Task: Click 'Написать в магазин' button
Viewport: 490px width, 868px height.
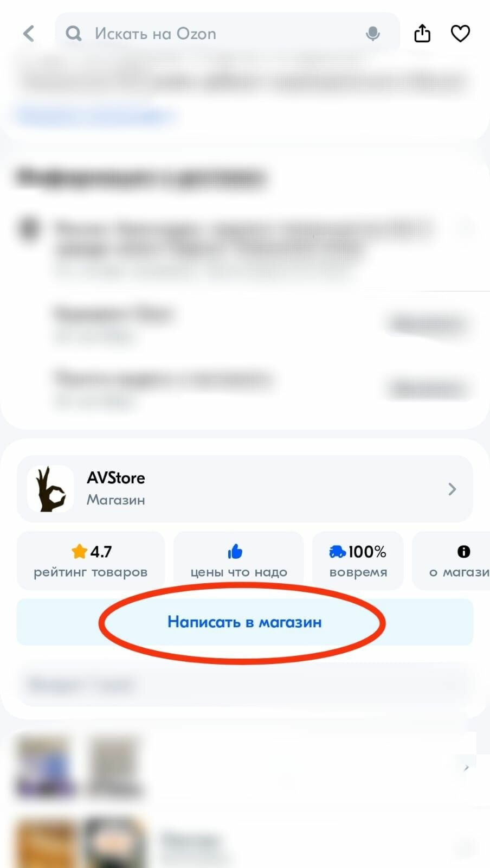Action: (245, 622)
